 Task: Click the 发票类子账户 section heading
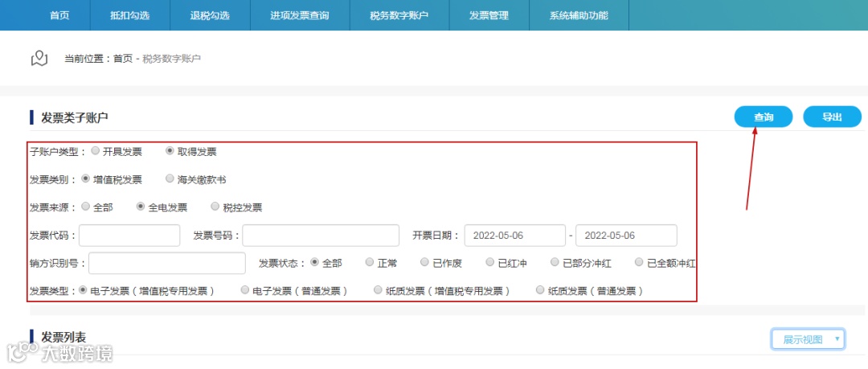pyautogui.click(x=75, y=117)
